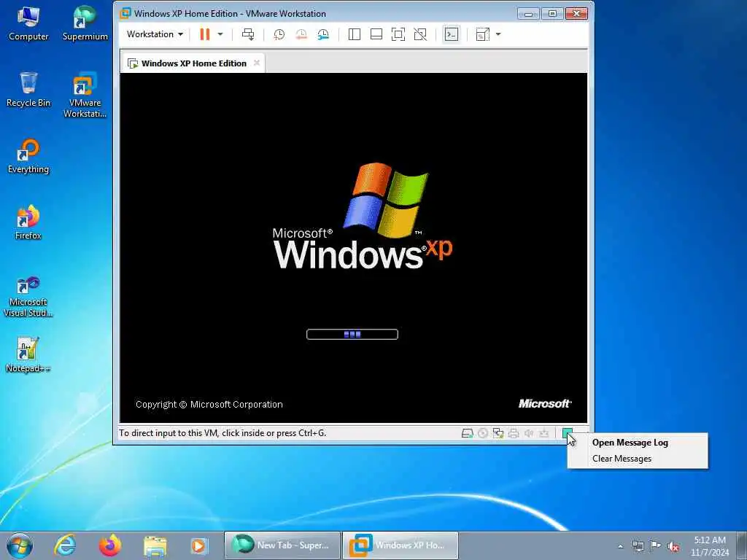Open the clock showing 5:12 AM
747x560 pixels.
coord(710,546)
